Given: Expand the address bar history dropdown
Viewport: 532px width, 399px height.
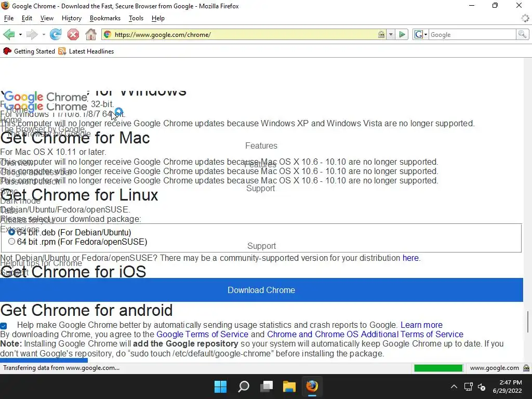Looking at the screenshot, I should pos(391,34).
